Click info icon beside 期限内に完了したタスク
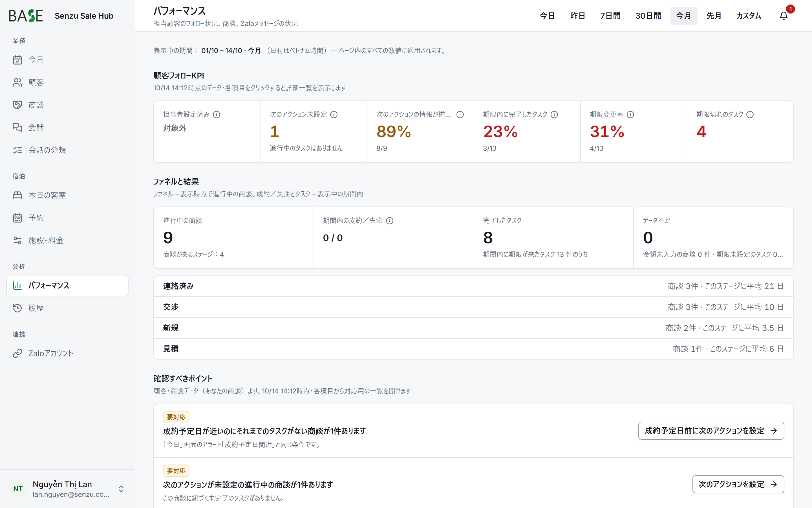 click(x=554, y=115)
